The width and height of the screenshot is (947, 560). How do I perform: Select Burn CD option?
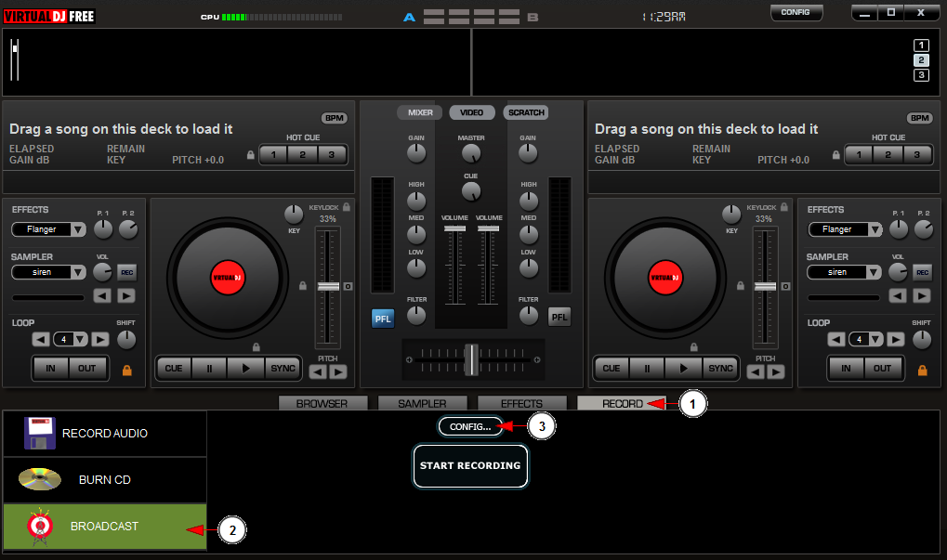tap(105, 480)
